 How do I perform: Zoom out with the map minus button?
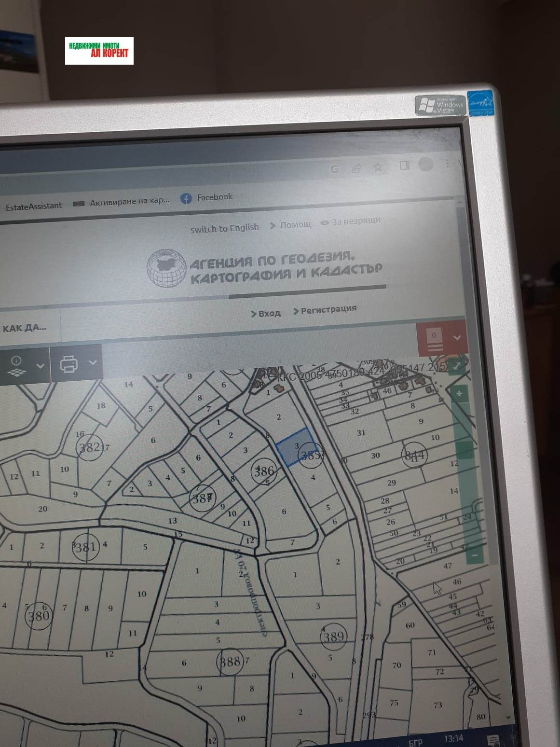(x=474, y=555)
